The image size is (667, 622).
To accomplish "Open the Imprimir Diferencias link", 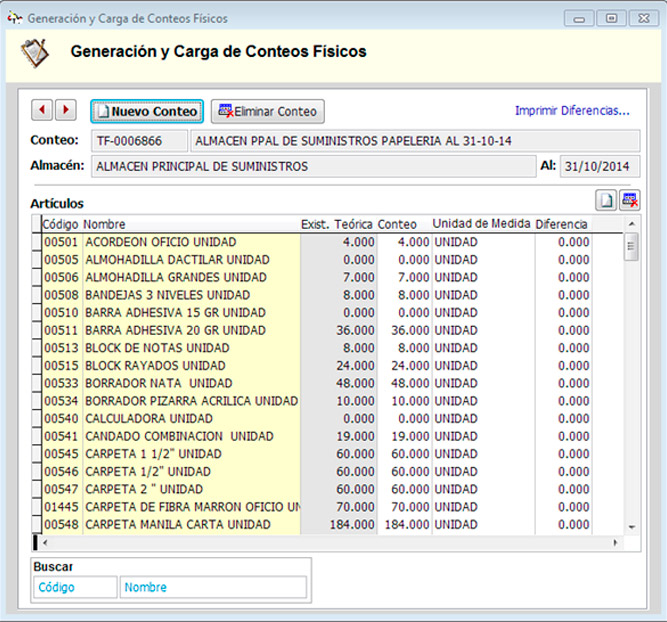I will pos(572,111).
